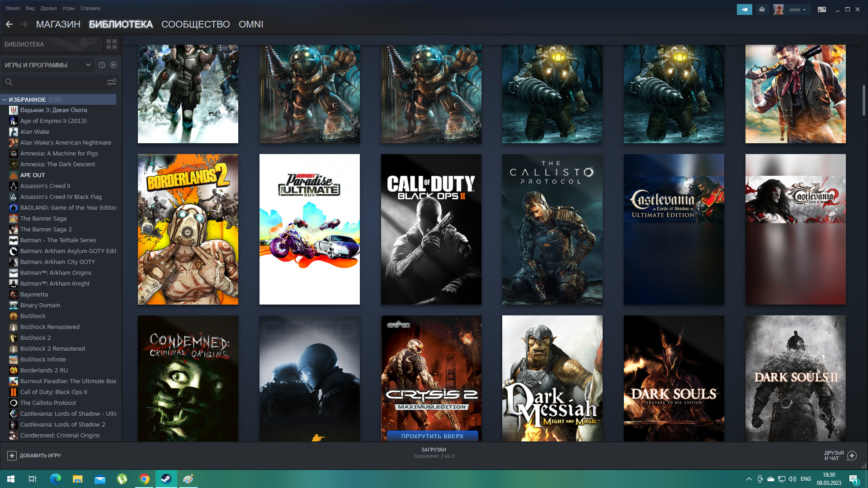Image resolution: width=868 pixels, height=488 pixels.
Task: Open the Друзья menu
Action: coord(48,8)
